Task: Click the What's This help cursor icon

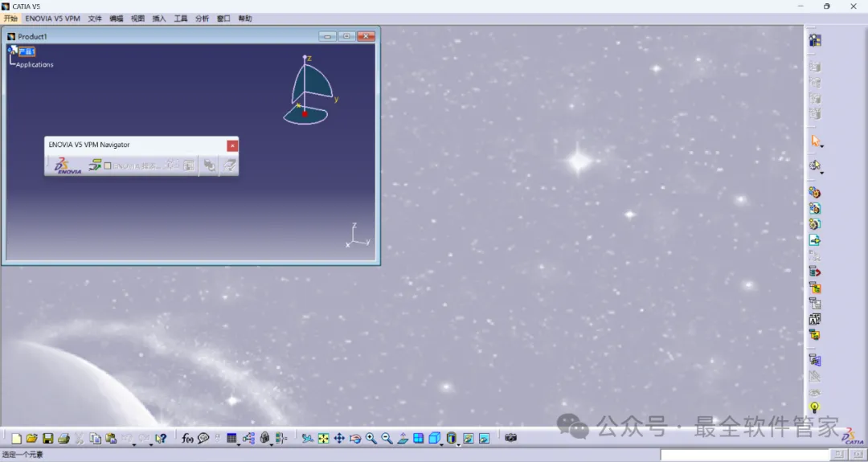Action: 161,438
